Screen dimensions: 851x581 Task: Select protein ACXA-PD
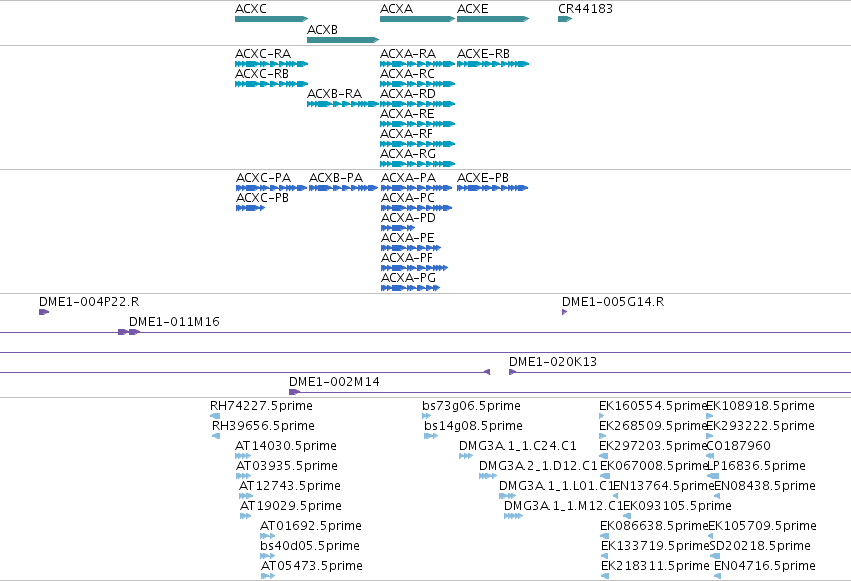[x=398, y=228]
